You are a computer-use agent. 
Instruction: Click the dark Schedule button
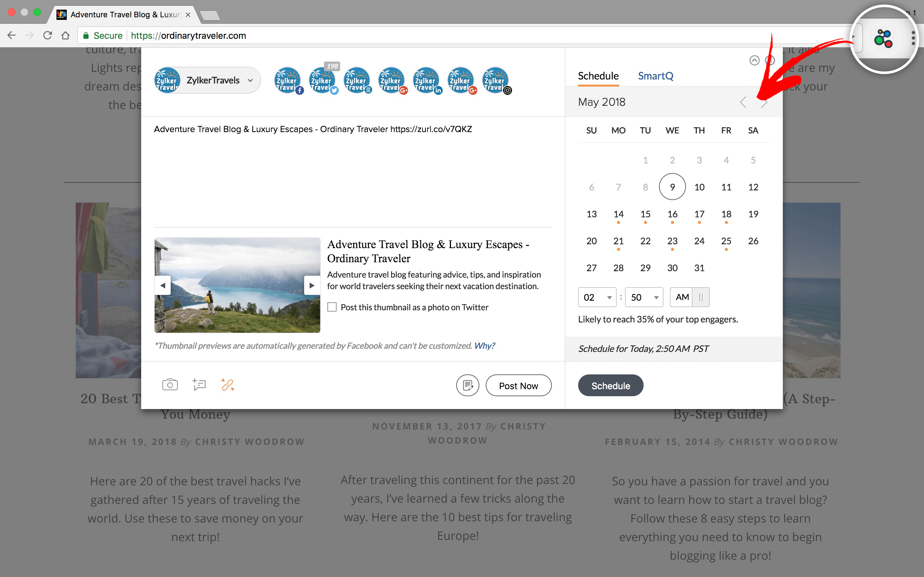(610, 385)
